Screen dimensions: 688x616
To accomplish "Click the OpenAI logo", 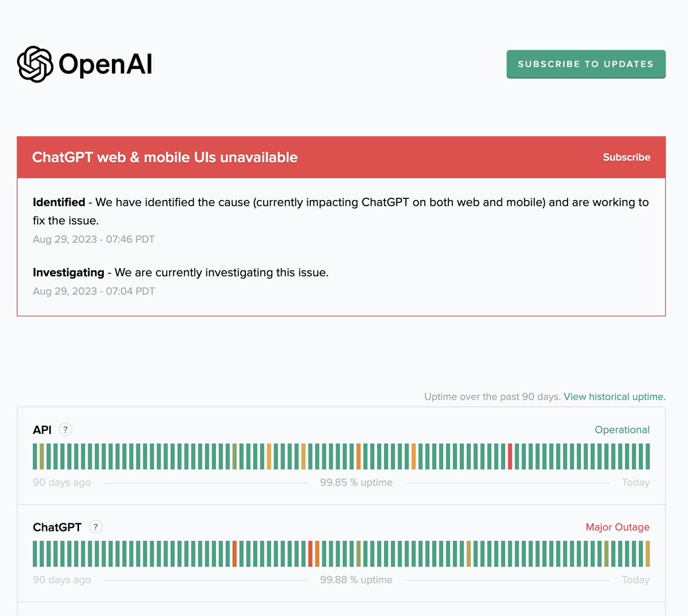I will [x=85, y=64].
